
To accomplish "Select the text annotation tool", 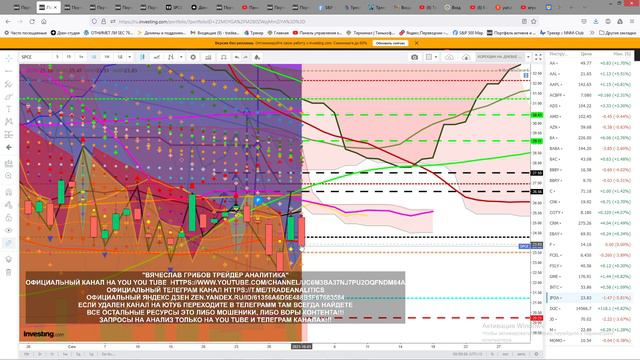I will point(9,109).
